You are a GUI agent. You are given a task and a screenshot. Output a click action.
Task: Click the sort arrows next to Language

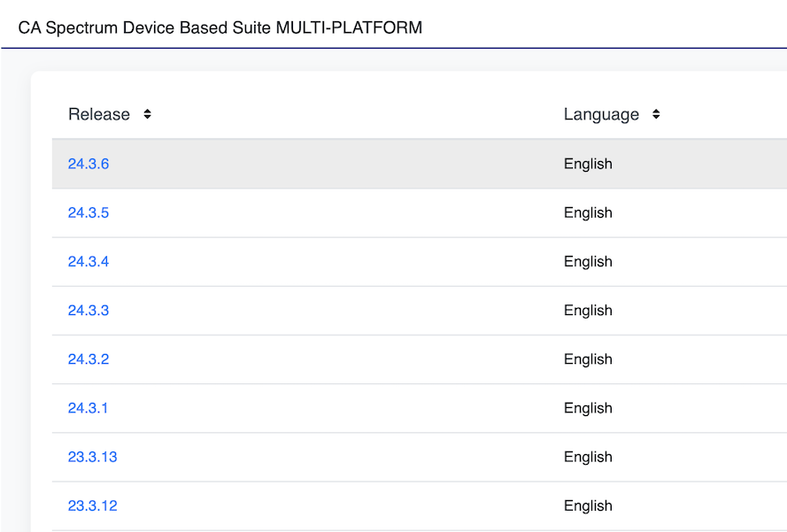point(656,114)
